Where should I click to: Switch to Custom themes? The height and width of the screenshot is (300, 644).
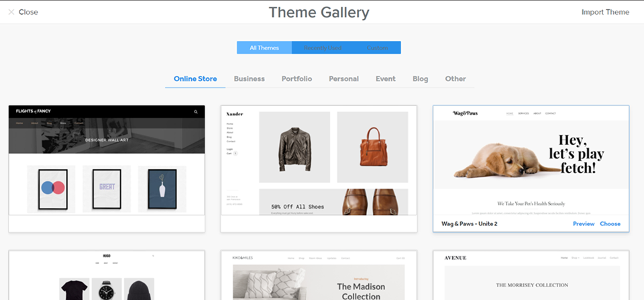[377, 48]
